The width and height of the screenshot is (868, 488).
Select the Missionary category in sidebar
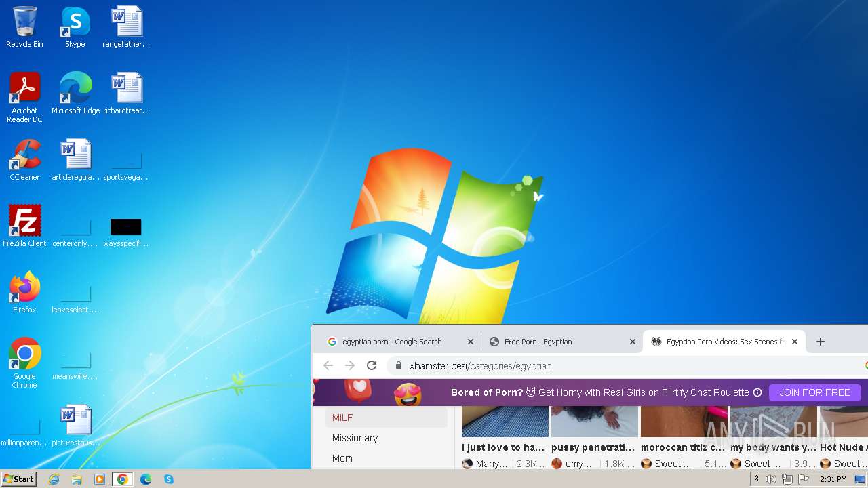(x=387, y=438)
